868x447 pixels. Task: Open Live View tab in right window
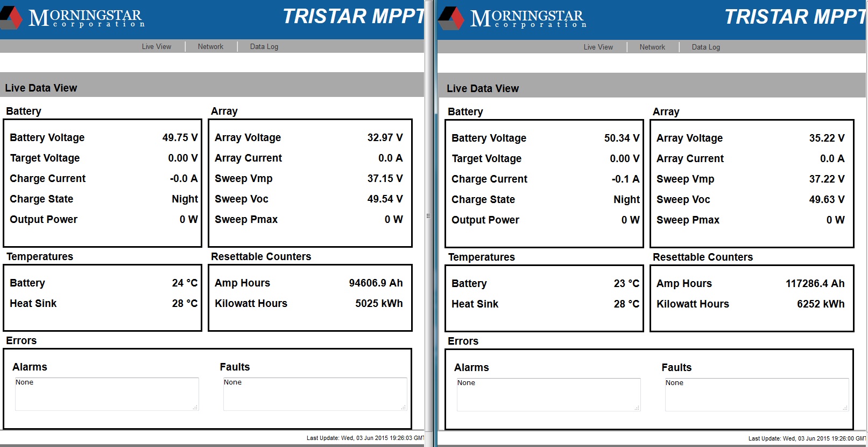coord(598,47)
